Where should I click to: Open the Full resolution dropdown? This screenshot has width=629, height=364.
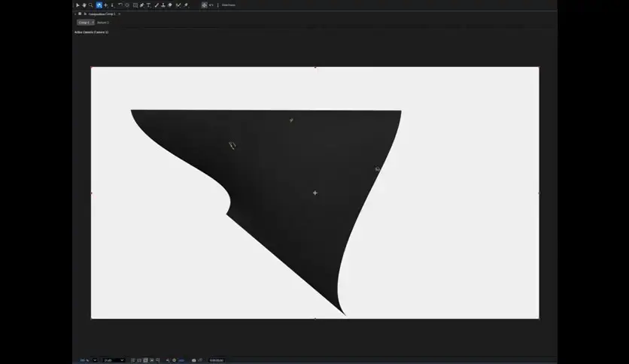click(114, 360)
